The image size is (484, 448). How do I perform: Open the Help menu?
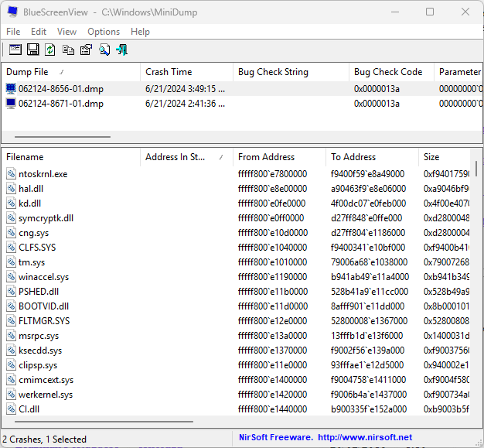point(140,32)
